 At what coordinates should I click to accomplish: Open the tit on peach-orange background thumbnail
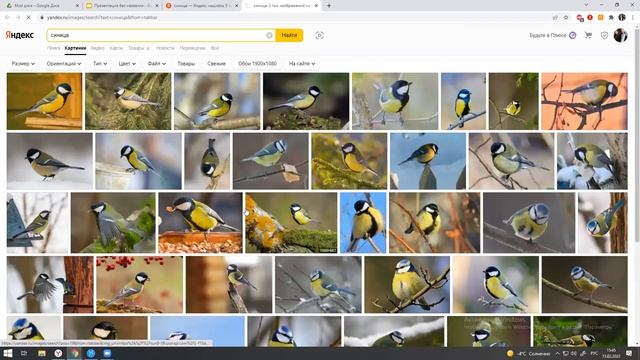584,101
